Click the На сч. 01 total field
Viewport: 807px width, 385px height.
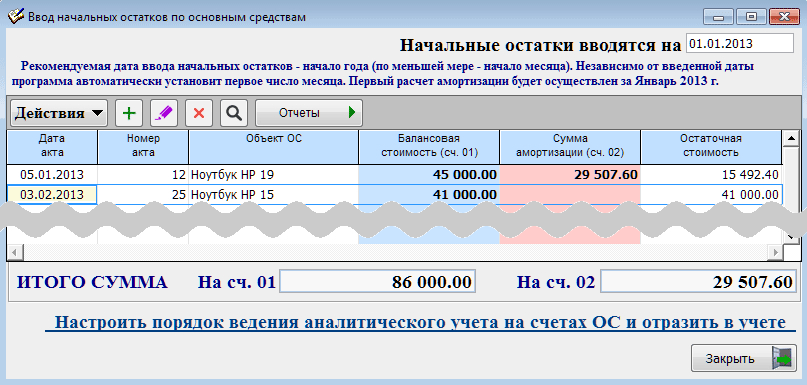[x=377, y=283]
